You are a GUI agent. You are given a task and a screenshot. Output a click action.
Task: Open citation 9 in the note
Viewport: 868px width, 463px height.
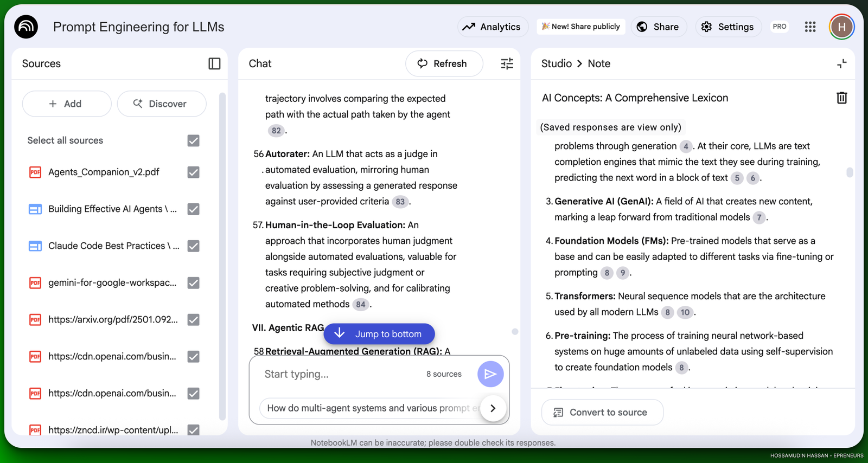click(623, 273)
